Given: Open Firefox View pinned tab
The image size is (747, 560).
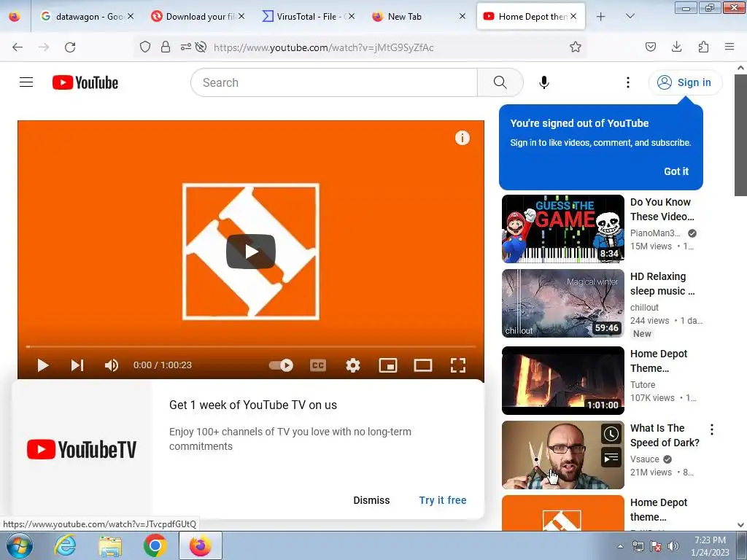Looking at the screenshot, I should point(15,16).
